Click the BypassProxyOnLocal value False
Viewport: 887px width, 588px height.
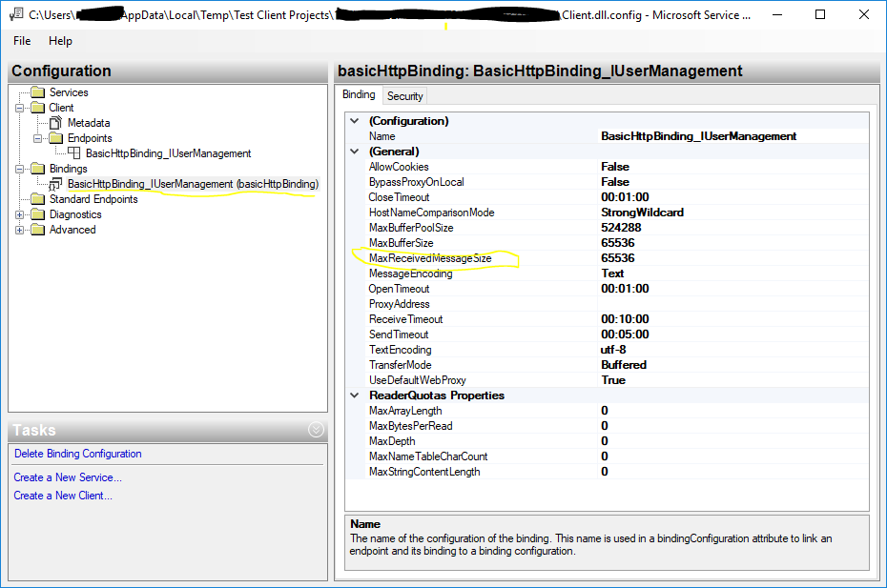[x=733, y=182]
